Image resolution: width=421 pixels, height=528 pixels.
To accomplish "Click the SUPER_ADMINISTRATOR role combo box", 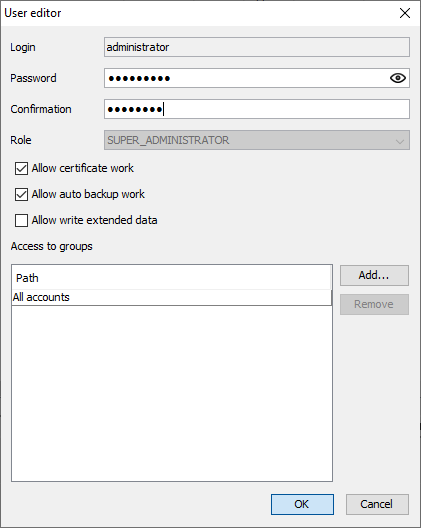I will pos(257,140).
